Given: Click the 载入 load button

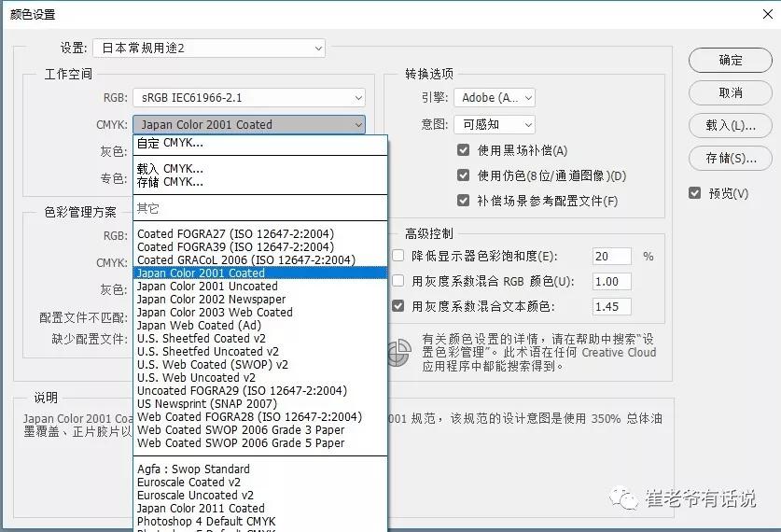Looking at the screenshot, I should coord(731,125).
